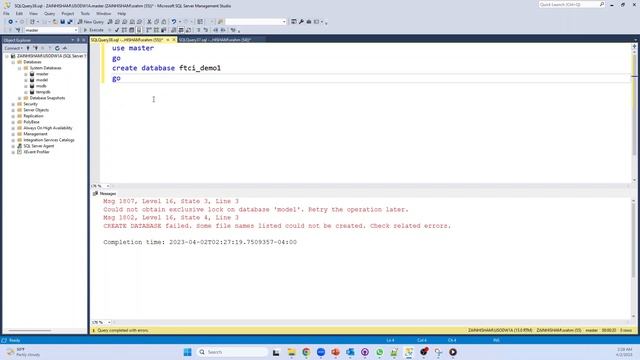Select SQL Server Agent node

point(39,146)
